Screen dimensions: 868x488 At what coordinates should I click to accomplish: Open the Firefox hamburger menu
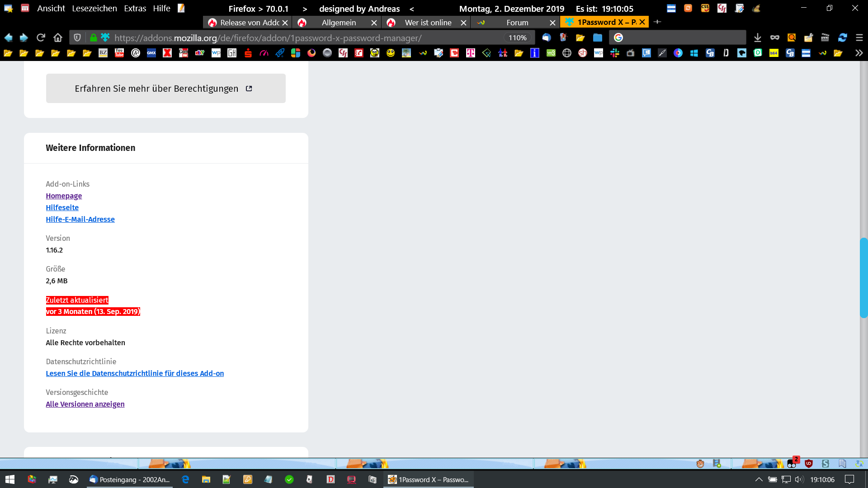(x=859, y=38)
